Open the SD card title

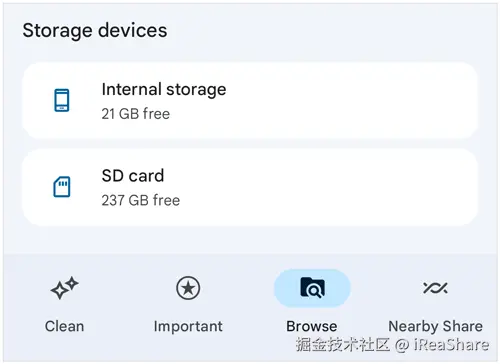[x=133, y=176]
